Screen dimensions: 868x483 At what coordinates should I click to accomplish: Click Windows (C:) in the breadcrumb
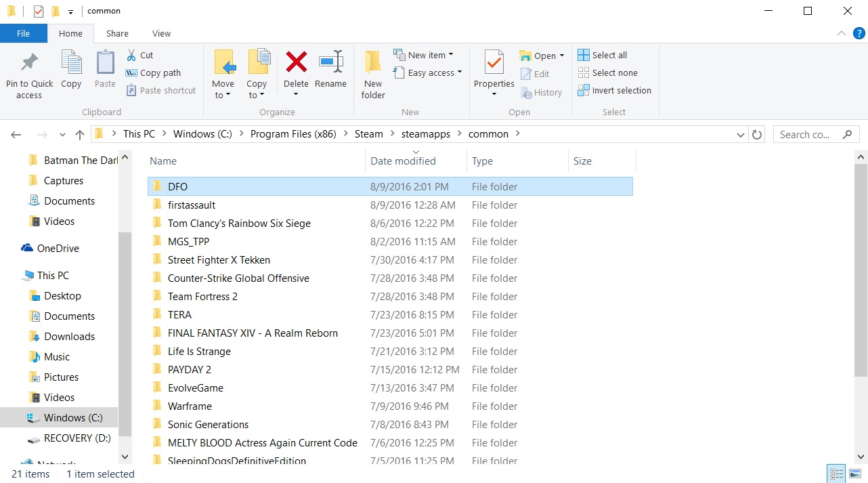pyautogui.click(x=202, y=134)
